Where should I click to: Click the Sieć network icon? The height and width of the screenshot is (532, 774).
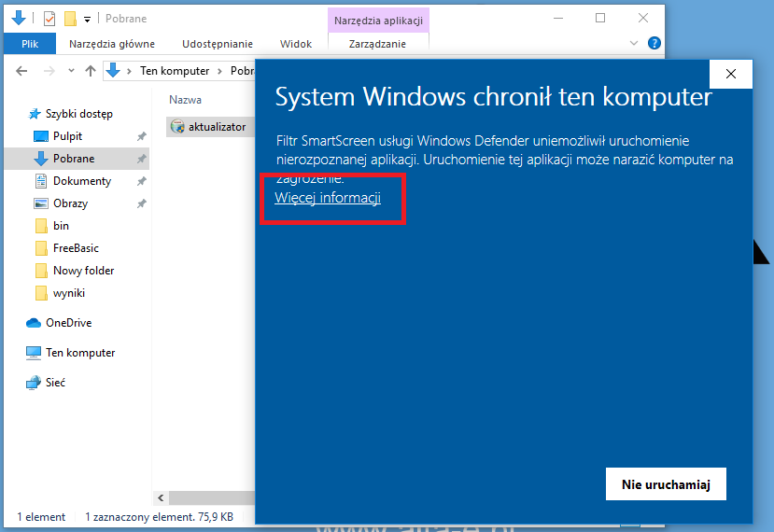click(x=34, y=383)
